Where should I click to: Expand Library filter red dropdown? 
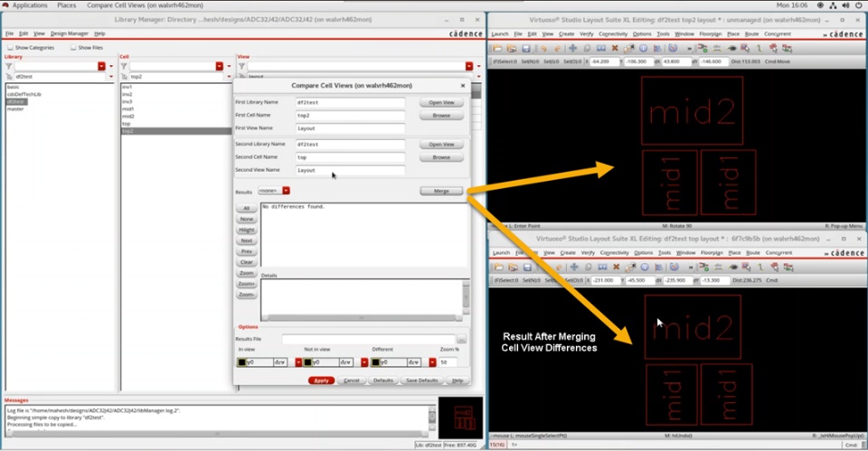point(101,66)
